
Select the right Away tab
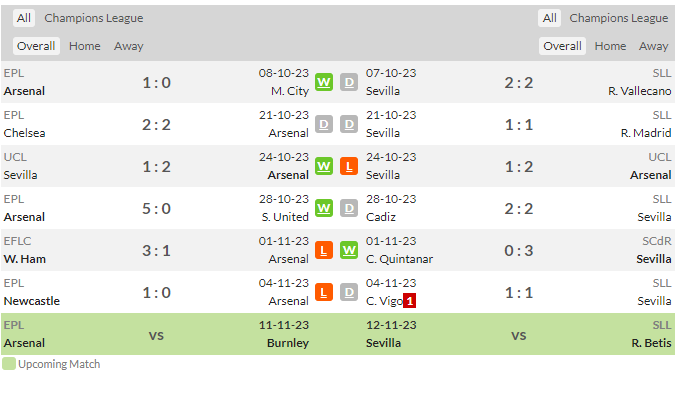[x=653, y=46]
